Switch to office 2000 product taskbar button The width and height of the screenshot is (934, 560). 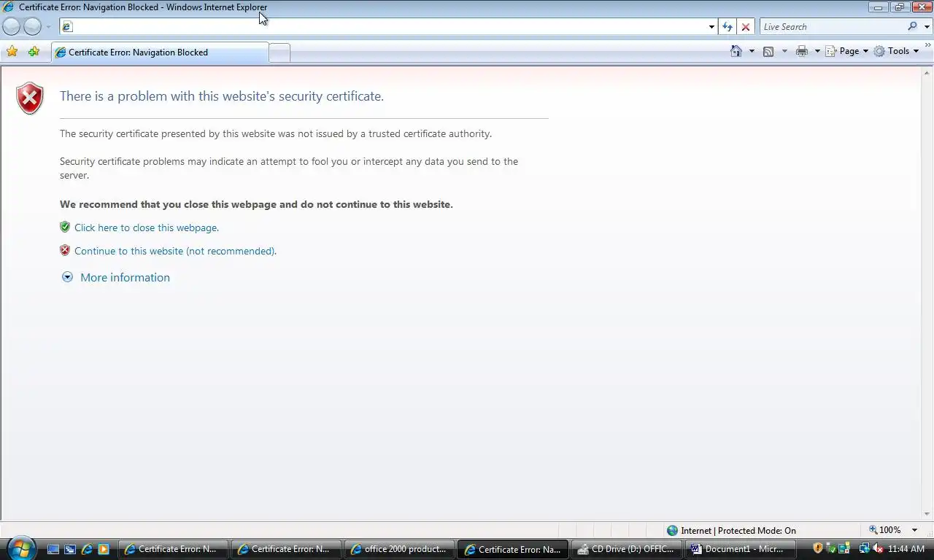point(400,549)
